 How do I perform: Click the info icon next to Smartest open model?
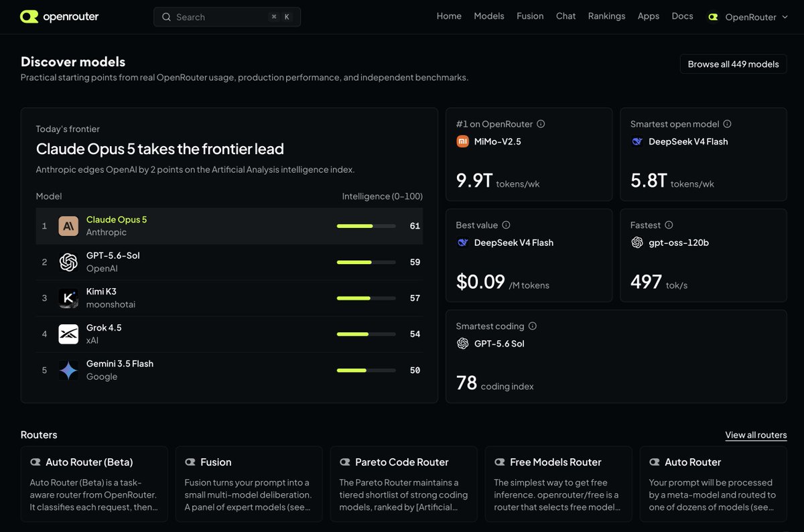[727, 124]
